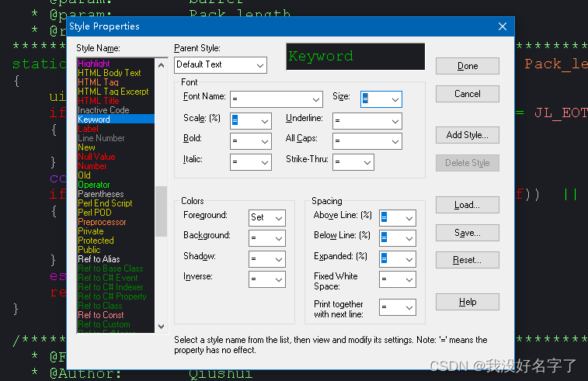Open the Fixed White Space dropdown

[398, 279]
